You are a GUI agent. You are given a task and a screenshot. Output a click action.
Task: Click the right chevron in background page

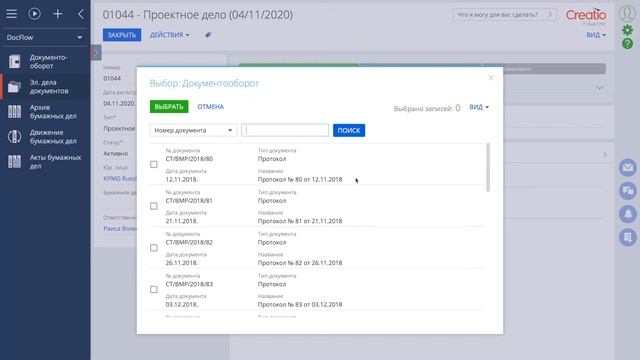(x=605, y=155)
